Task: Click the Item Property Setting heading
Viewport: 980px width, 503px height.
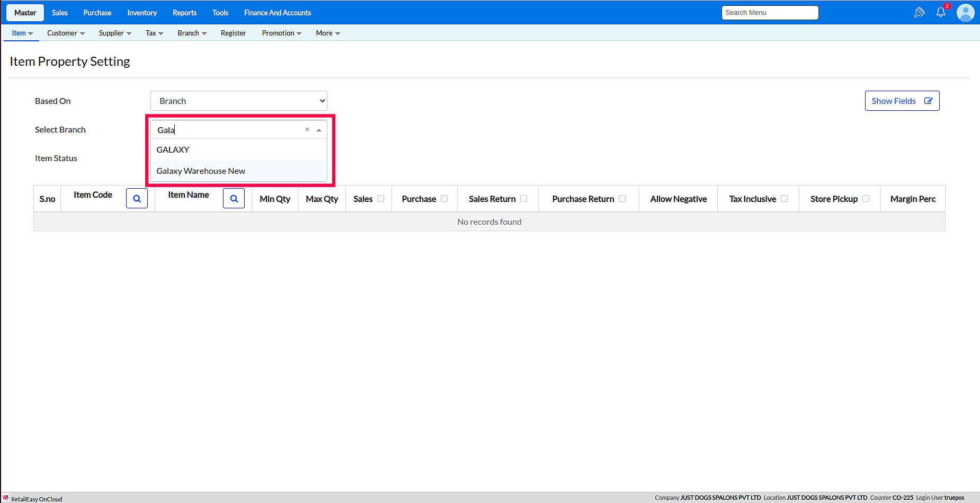Action: [70, 61]
